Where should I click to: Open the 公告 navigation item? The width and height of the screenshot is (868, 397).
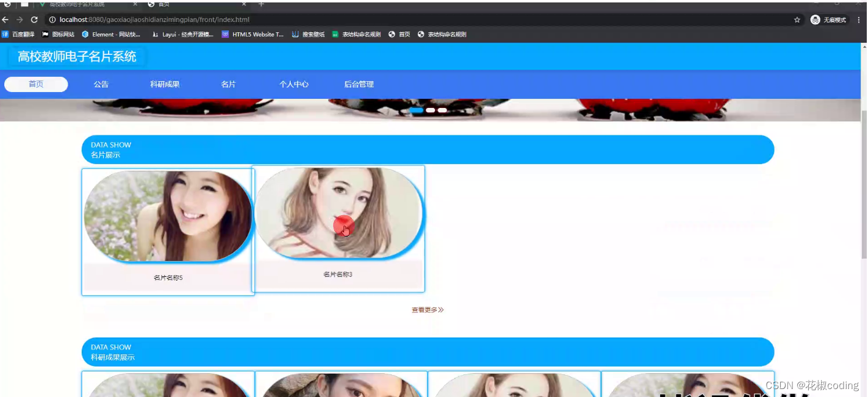[x=101, y=84]
